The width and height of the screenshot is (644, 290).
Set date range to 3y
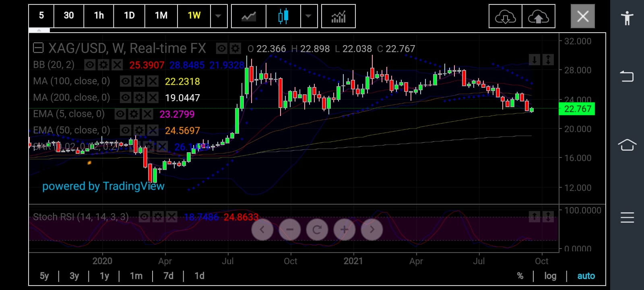click(74, 276)
